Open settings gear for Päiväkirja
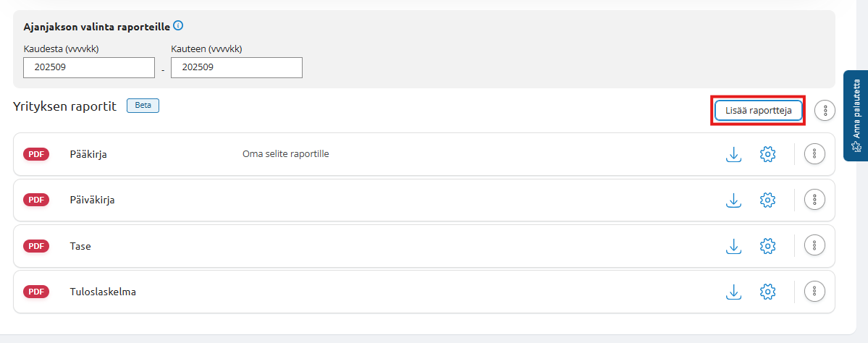 [768, 200]
